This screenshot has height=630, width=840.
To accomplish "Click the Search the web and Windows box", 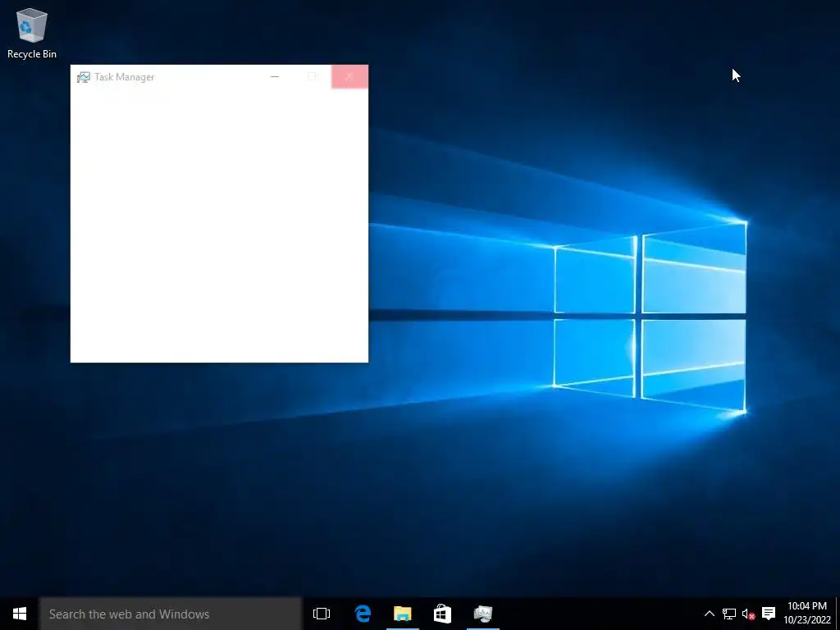I will [x=171, y=614].
